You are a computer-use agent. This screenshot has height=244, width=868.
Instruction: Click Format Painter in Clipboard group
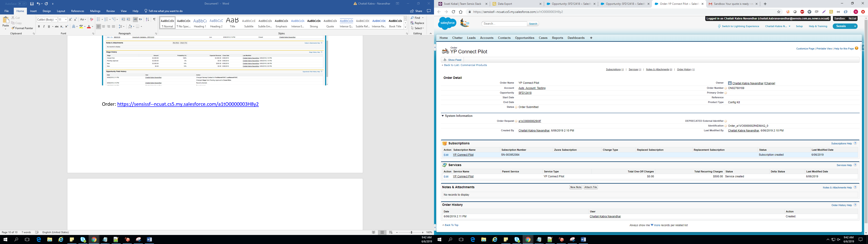[22, 28]
